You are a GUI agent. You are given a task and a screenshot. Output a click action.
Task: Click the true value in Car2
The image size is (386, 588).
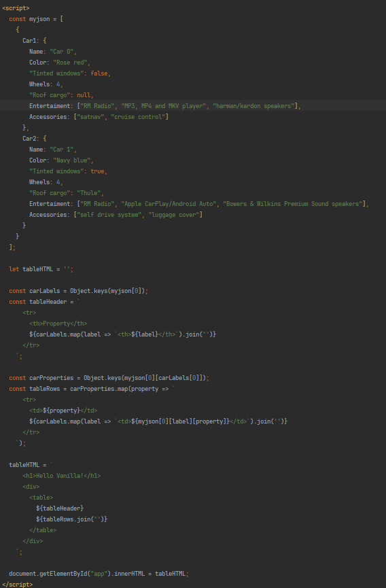coord(97,171)
